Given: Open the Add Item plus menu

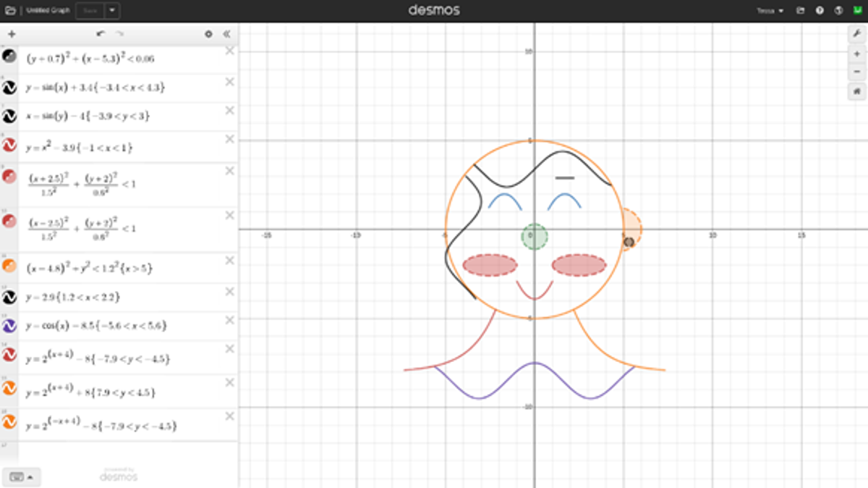Looking at the screenshot, I should [12, 34].
